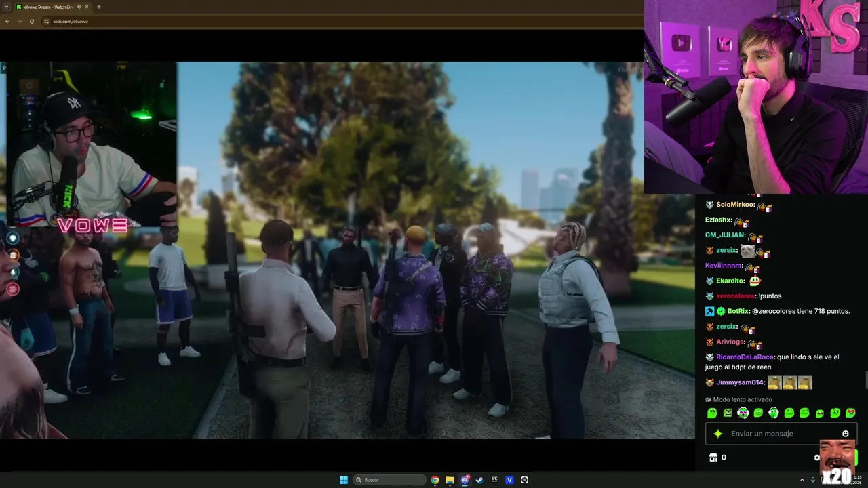Insert the fourth green blob emote

point(758,413)
